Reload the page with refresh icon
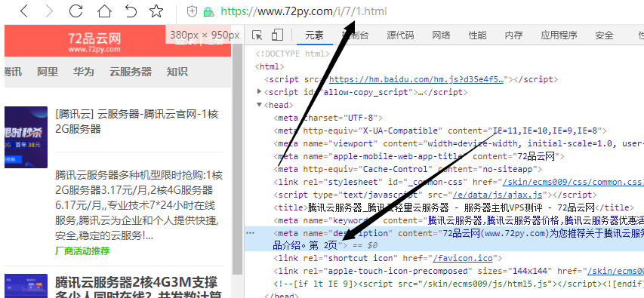644x298 pixels. 75,11
